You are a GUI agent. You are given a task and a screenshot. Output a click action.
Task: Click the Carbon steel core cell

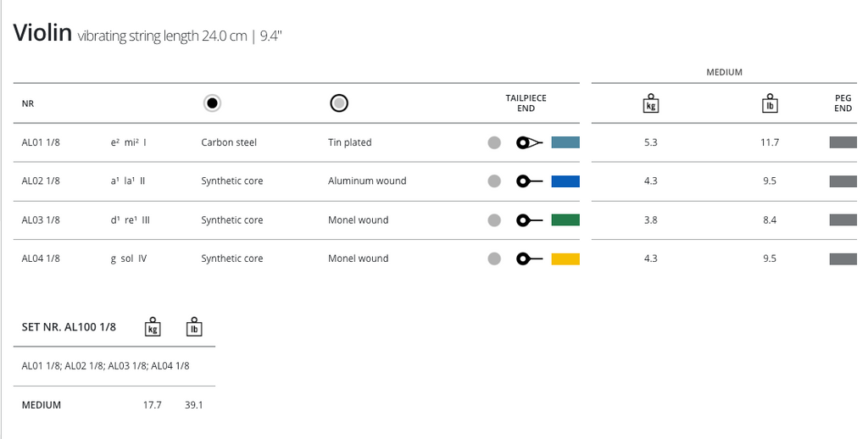tap(229, 142)
